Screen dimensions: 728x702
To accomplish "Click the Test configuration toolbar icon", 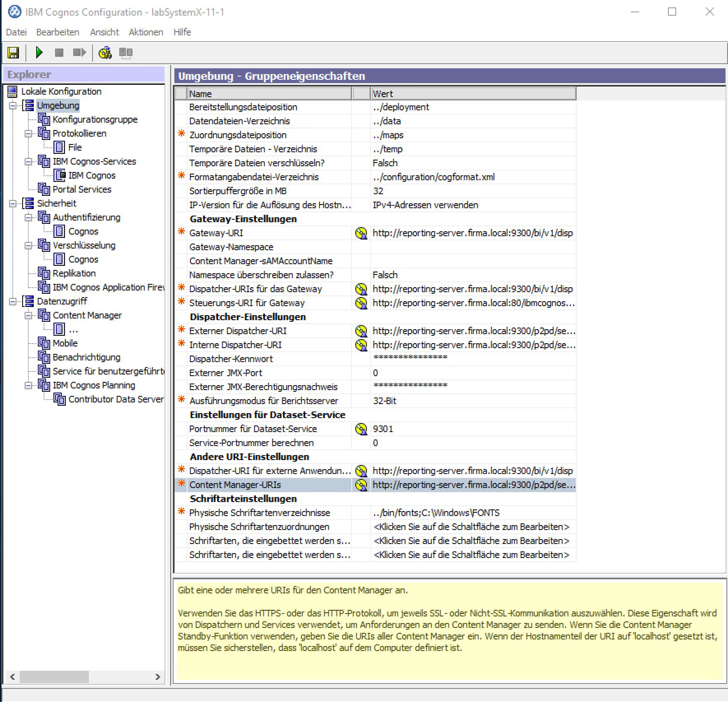I will pyautogui.click(x=105, y=53).
